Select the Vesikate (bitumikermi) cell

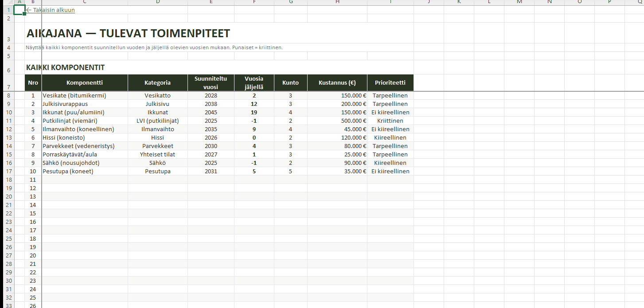[x=74, y=95]
